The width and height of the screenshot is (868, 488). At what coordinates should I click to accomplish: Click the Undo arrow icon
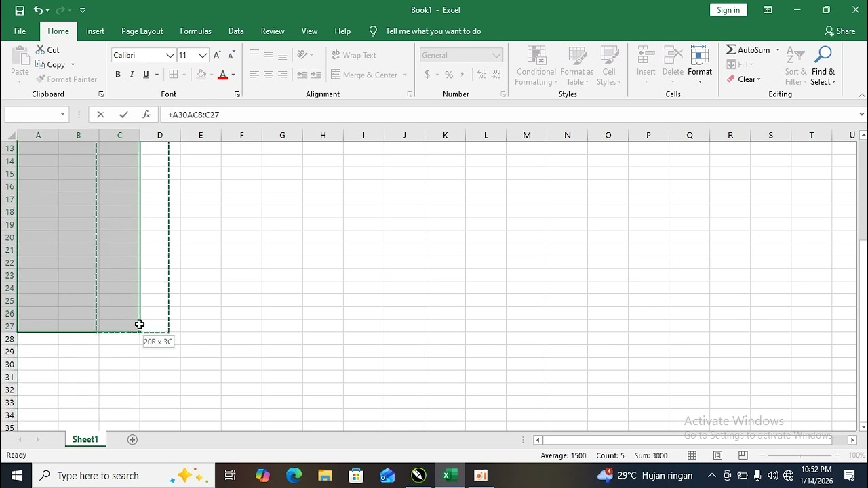38,10
